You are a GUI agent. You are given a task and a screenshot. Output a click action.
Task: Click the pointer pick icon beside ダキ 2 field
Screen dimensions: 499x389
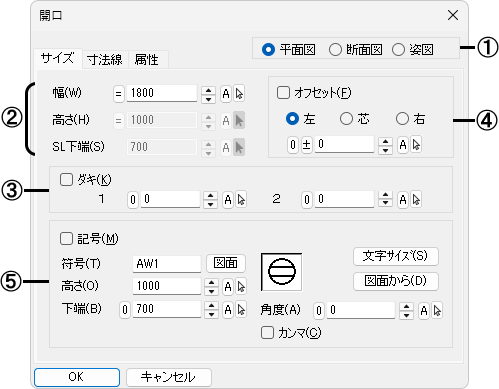pyautogui.click(x=416, y=199)
